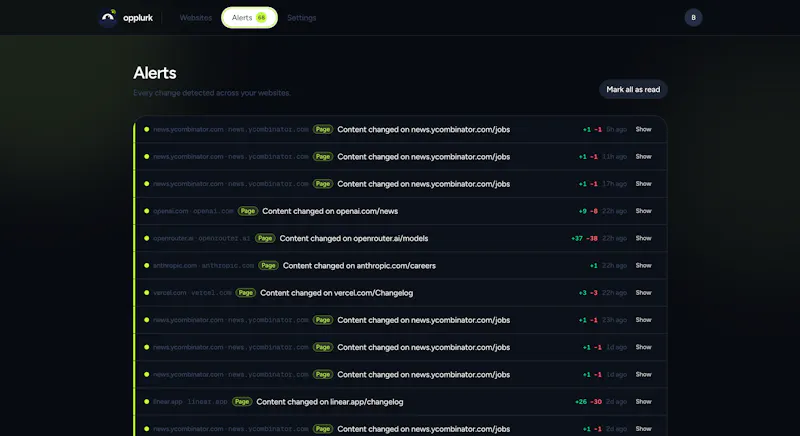Show the openrouter.ai/models alert
The width and height of the screenshot is (800, 436).
coord(643,238)
